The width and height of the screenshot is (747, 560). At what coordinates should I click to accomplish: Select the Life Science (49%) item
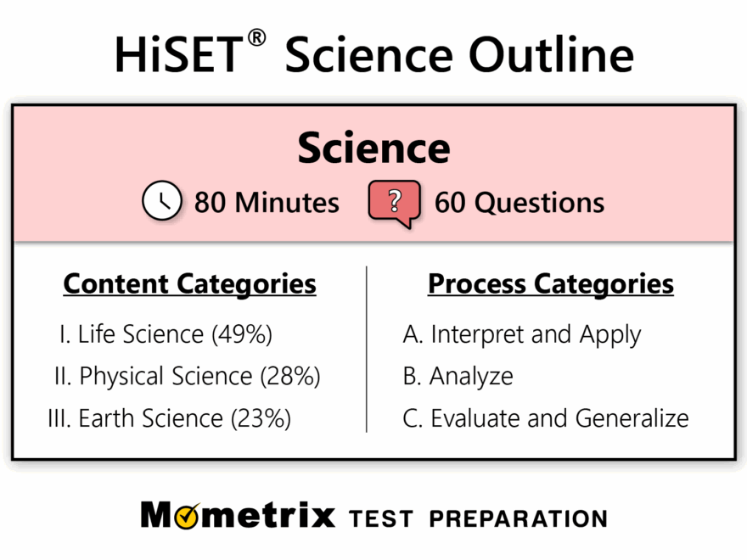166,334
